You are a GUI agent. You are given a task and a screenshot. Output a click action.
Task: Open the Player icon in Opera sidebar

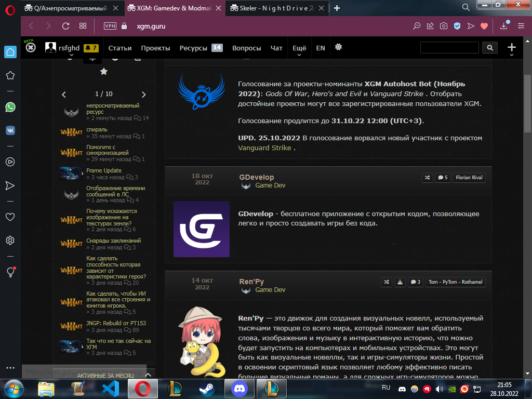10,162
